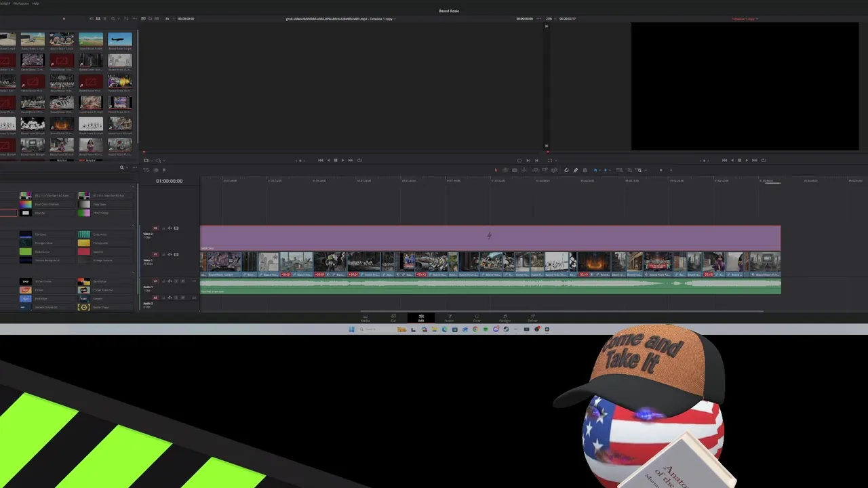The height and width of the screenshot is (488, 868).
Task: Click the timeline zoom slider handle
Action: [661, 170]
